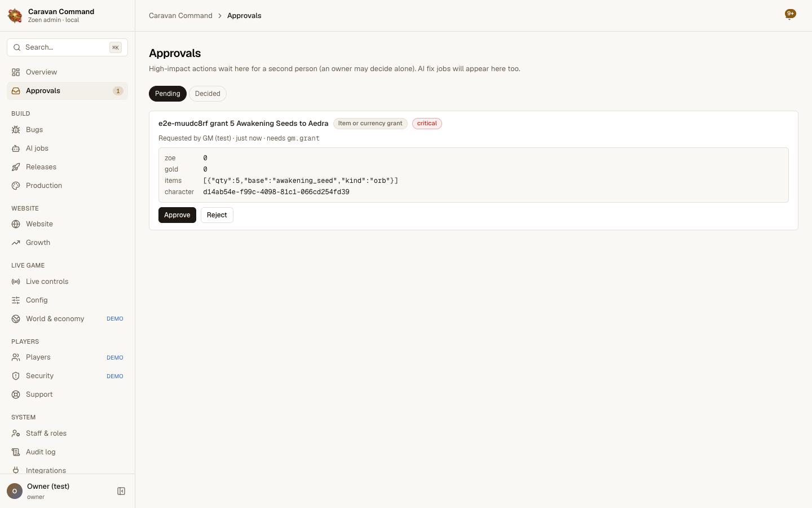Viewport: 812px width, 508px height.
Task: Click the Growth trending arrow icon
Action: [x=16, y=243]
